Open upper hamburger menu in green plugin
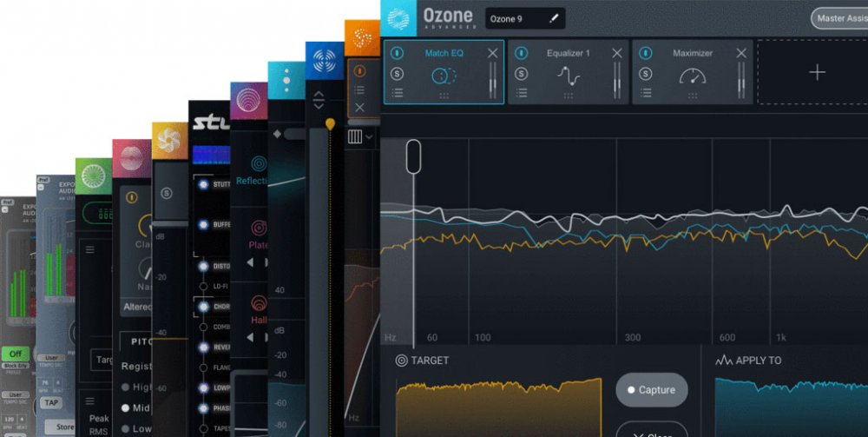This screenshot has height=437, width=868. [89, 250]
